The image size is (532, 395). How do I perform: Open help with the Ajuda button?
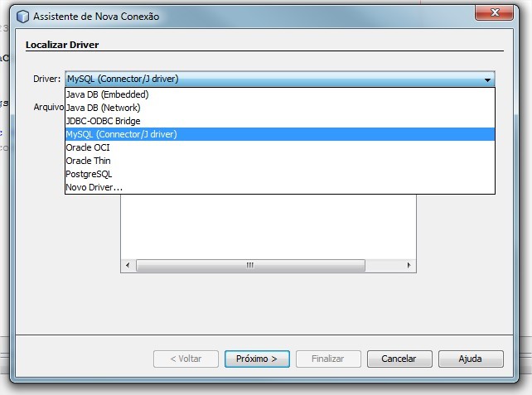471,359
